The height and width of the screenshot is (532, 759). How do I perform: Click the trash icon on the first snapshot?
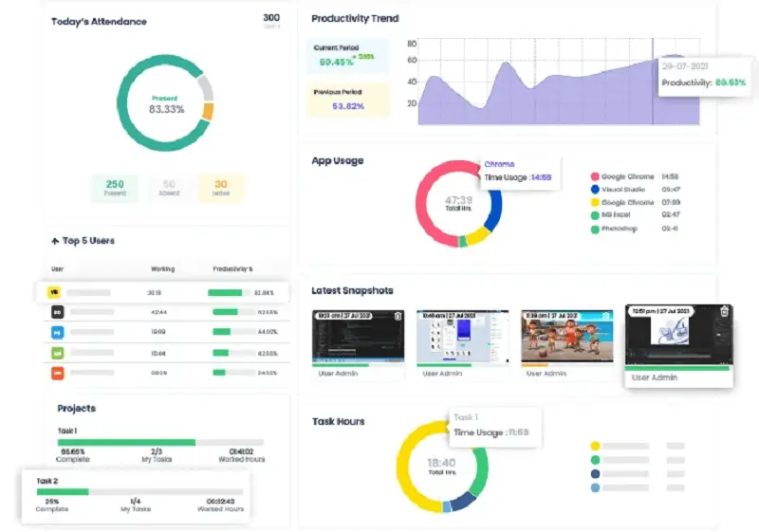tap(398, 316)
